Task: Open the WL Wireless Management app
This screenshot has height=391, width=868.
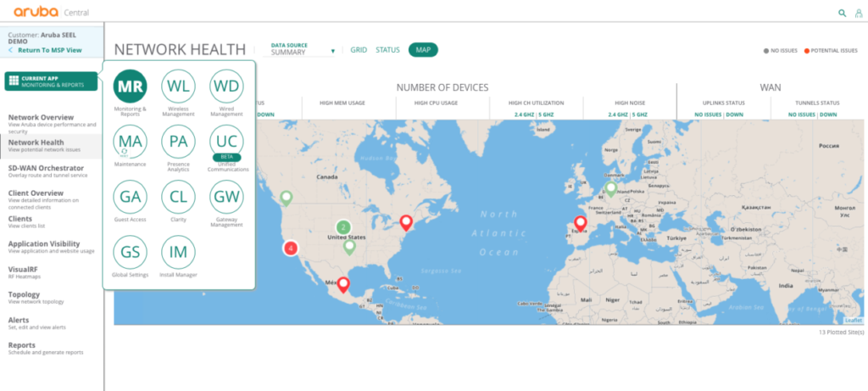Action: coord(179,86)
